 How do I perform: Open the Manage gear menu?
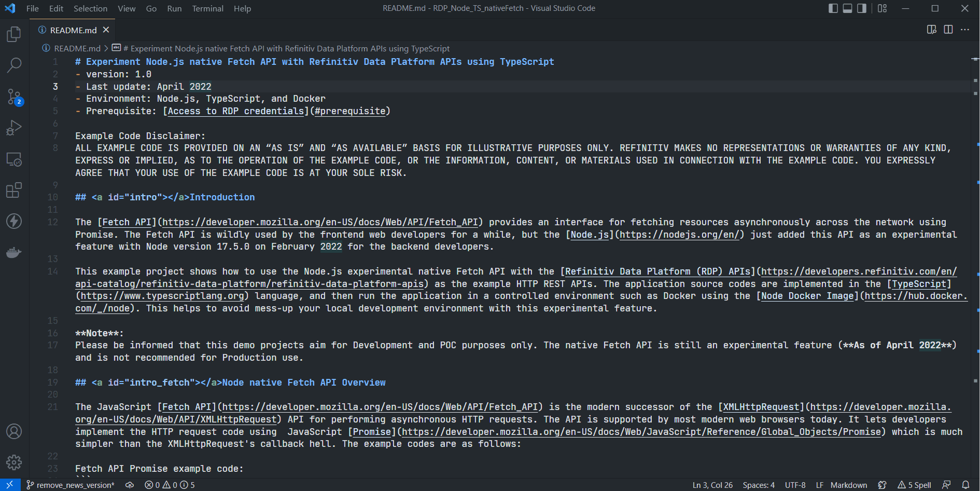tap(14, 462)
